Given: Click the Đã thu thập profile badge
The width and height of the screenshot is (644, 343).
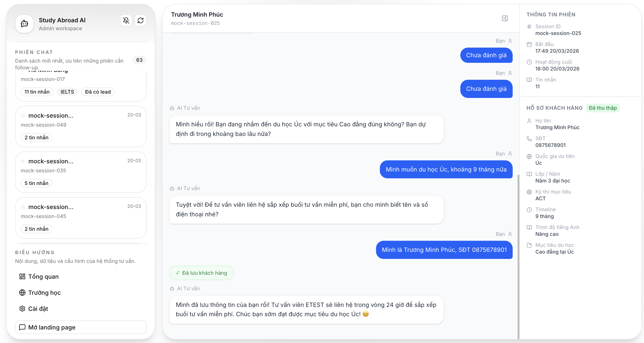Looking at the screenshot, I should [x=603, y=108].
